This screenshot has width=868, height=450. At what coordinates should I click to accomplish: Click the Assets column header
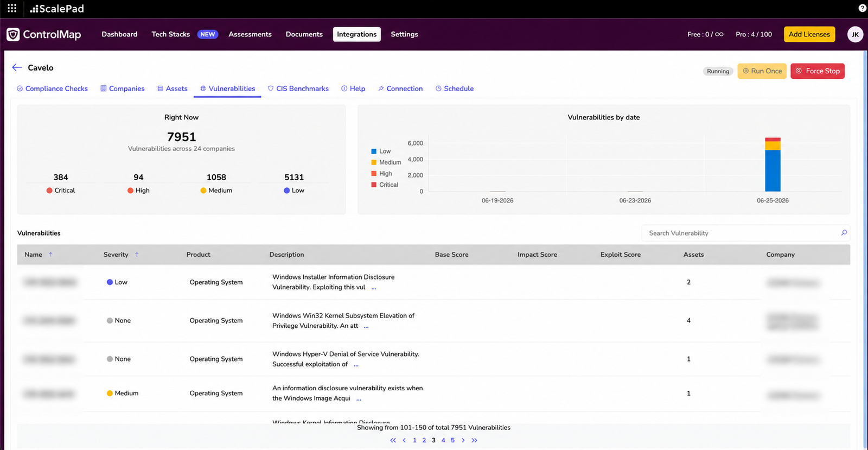click(693, 255)
